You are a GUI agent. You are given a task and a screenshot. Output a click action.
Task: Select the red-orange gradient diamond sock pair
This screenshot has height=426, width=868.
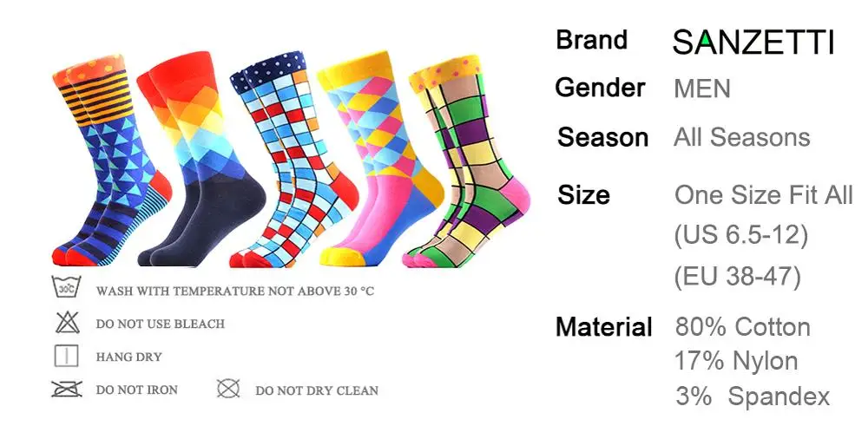(201, 161)
